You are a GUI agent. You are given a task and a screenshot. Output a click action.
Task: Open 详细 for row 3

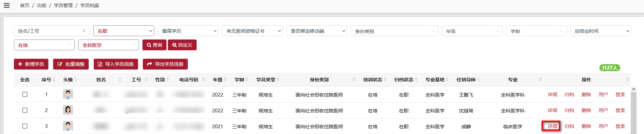coord(552,126)
